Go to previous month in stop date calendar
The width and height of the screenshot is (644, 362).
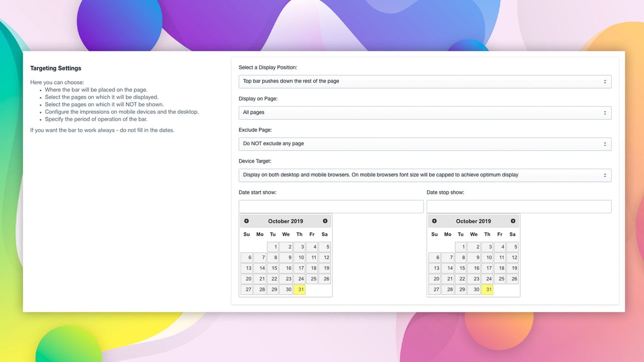coord(434,221)
